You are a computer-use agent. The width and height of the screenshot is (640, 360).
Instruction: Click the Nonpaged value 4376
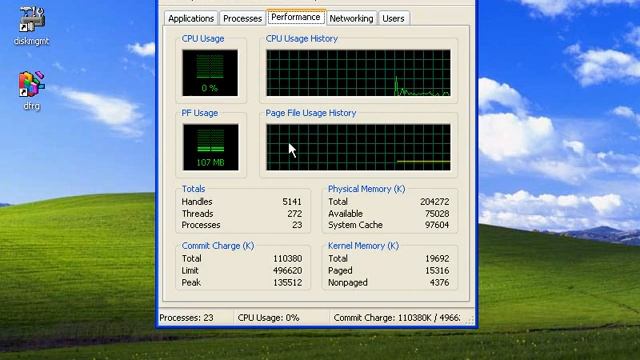coord(440,282)
